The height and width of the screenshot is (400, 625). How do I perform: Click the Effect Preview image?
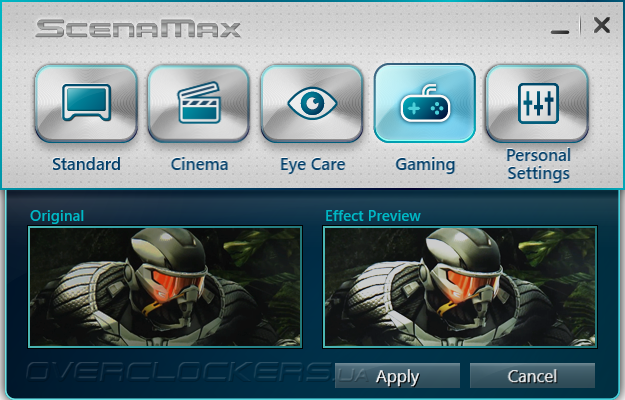(460, 287)
